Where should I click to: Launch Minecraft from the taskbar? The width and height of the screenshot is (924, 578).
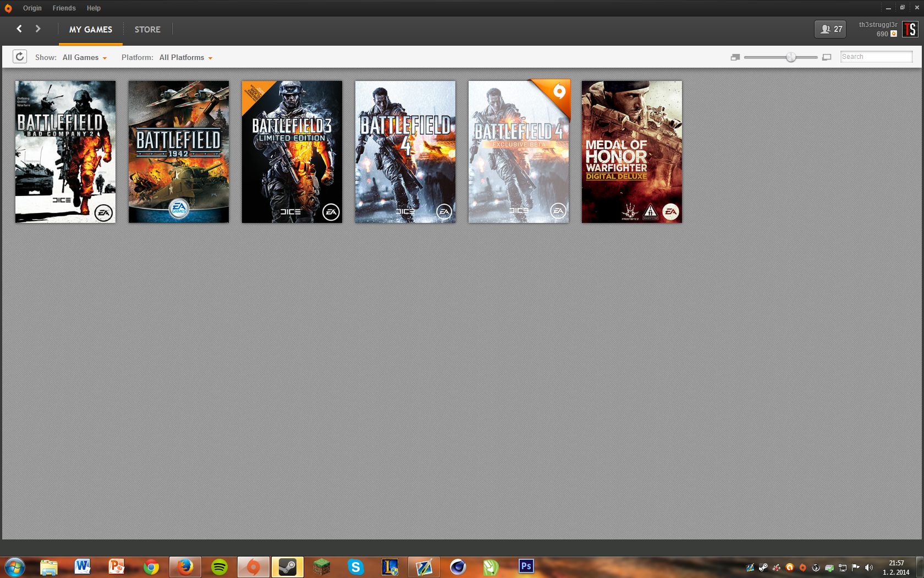(x=322, y=567)
